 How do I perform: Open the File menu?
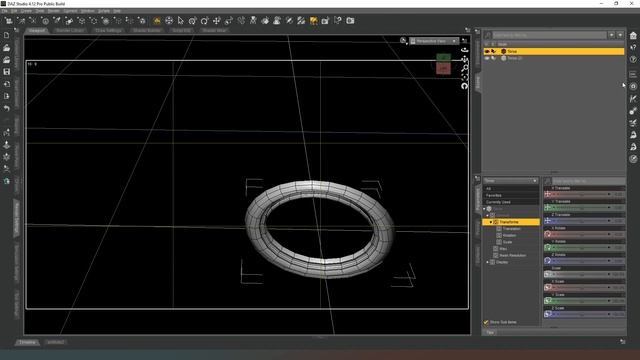pyautogui.click(x=4, y=11)
